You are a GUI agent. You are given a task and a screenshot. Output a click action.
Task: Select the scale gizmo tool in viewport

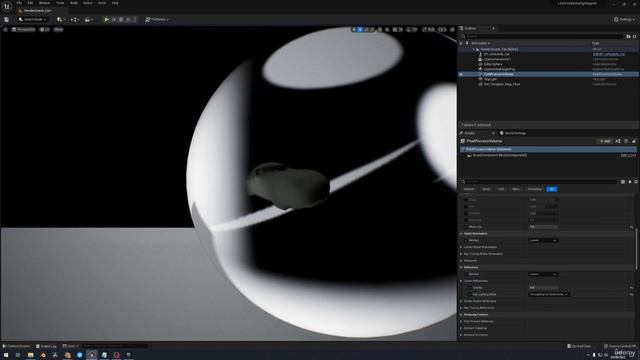tap(372, 29)
